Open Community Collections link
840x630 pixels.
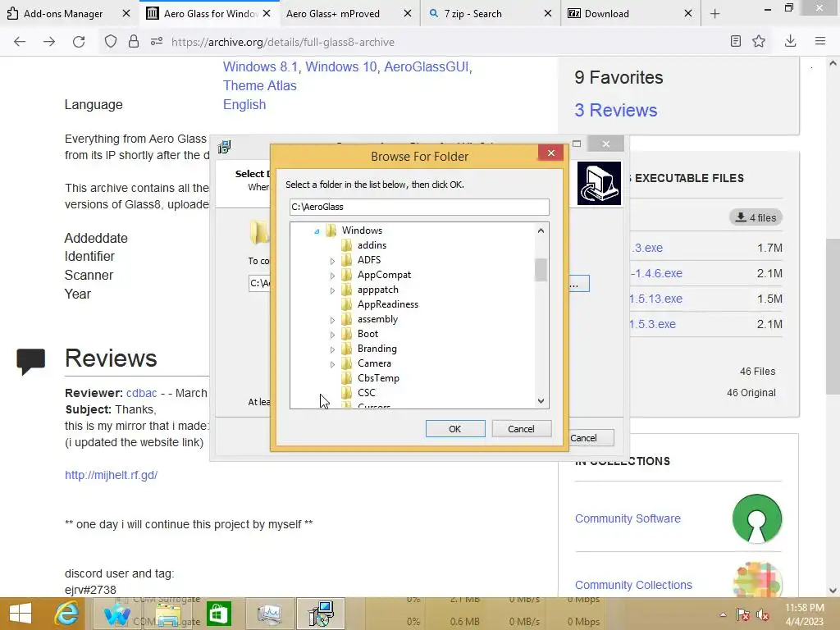point(633,585)
